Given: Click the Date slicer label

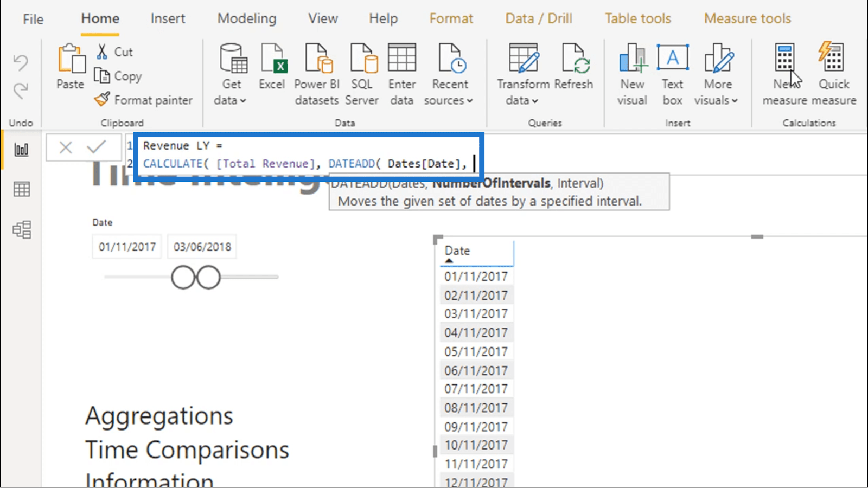Looking at the screenshot, I should (x=103, y=222).
